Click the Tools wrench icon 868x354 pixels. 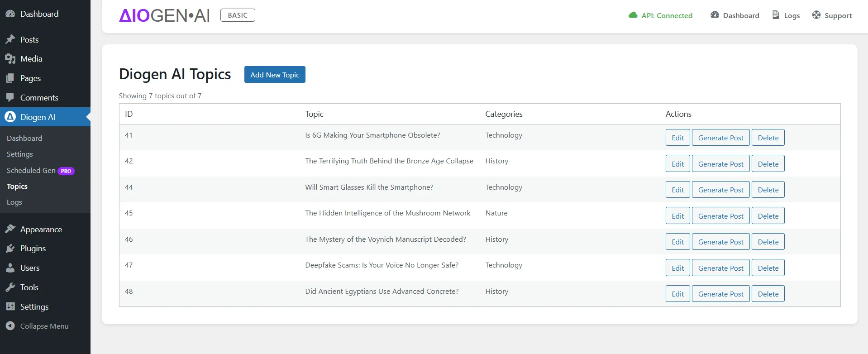(x=10, y=287)
